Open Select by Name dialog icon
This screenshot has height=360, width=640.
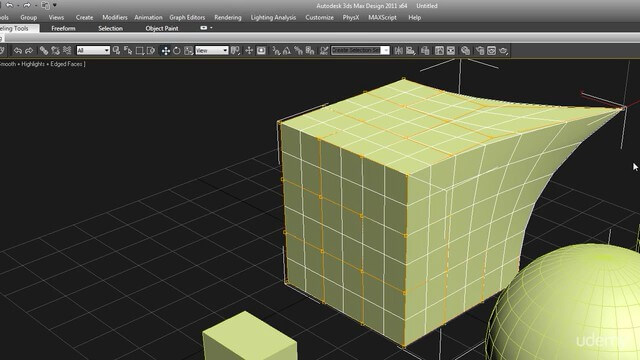tap(128, 51)
